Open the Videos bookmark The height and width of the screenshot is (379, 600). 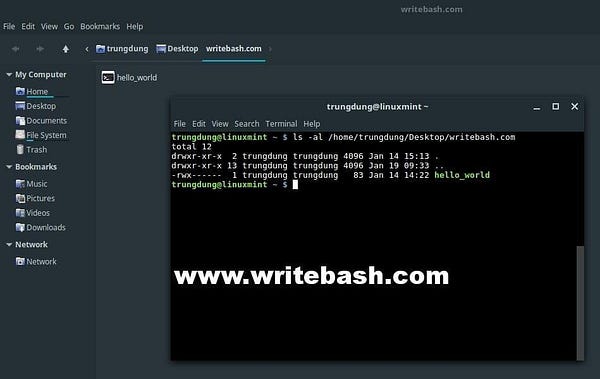38,213
